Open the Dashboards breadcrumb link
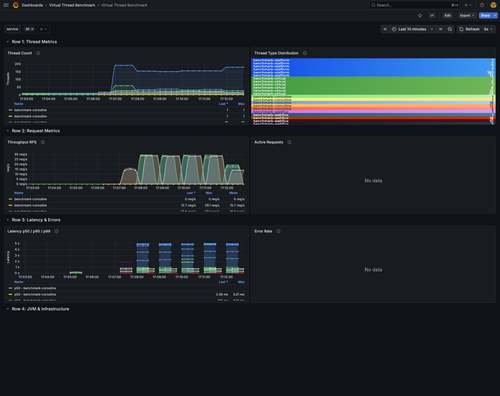This screenshot has height=396, width=500. [32, 5]
